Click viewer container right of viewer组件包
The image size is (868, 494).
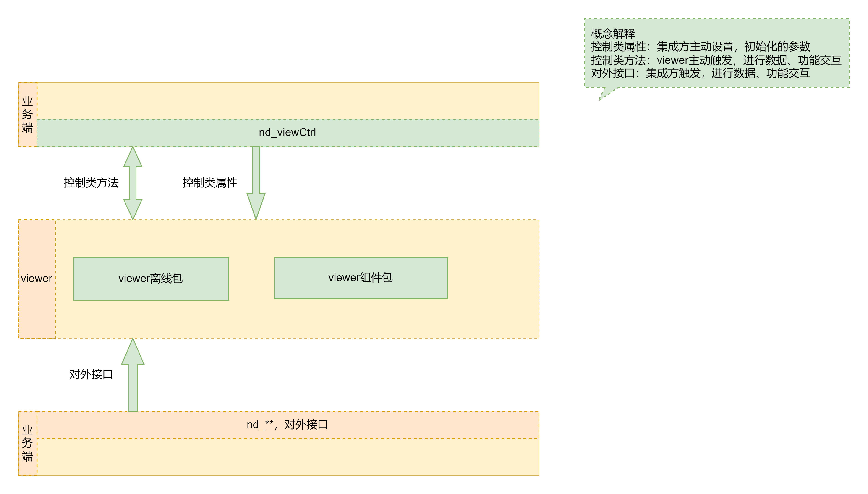[493, 279]
